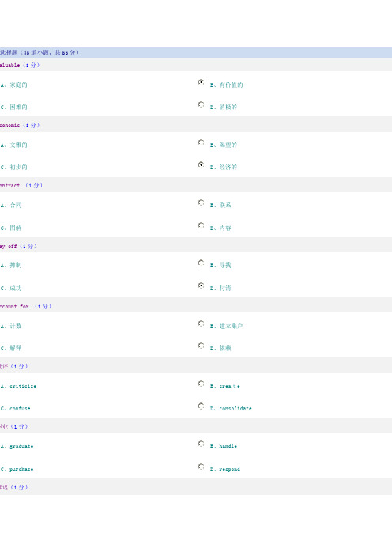Choose radio button for D respond
The height and width of the screenshot is (555, 392).
tap(201, 466)
